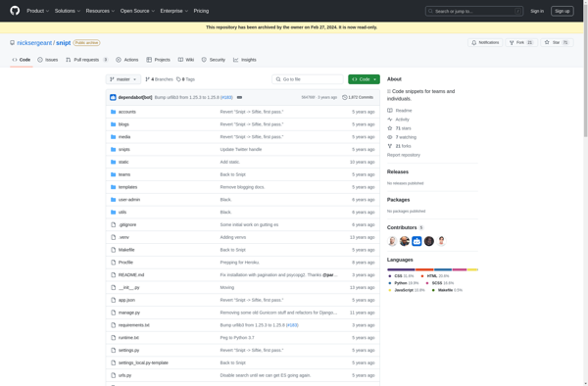Click the Pricing link
The height and width of the screenshot is (386, 588).
[x=201, y=11]
